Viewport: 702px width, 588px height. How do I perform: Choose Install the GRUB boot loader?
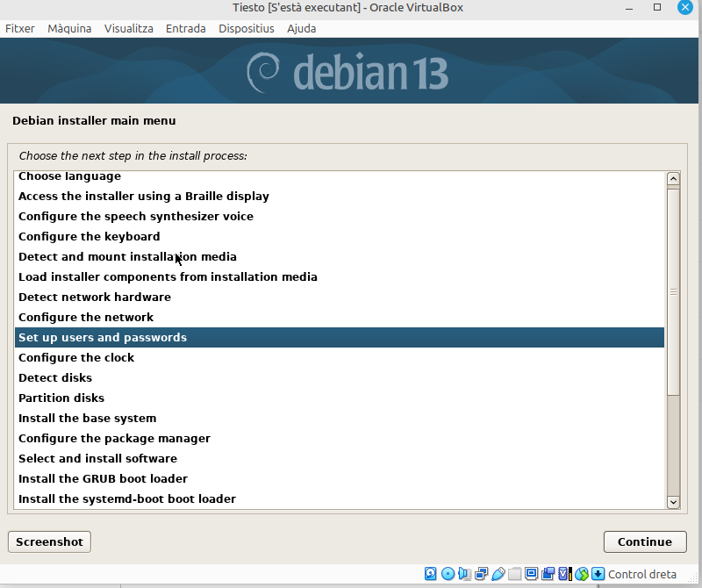(103, 478)
